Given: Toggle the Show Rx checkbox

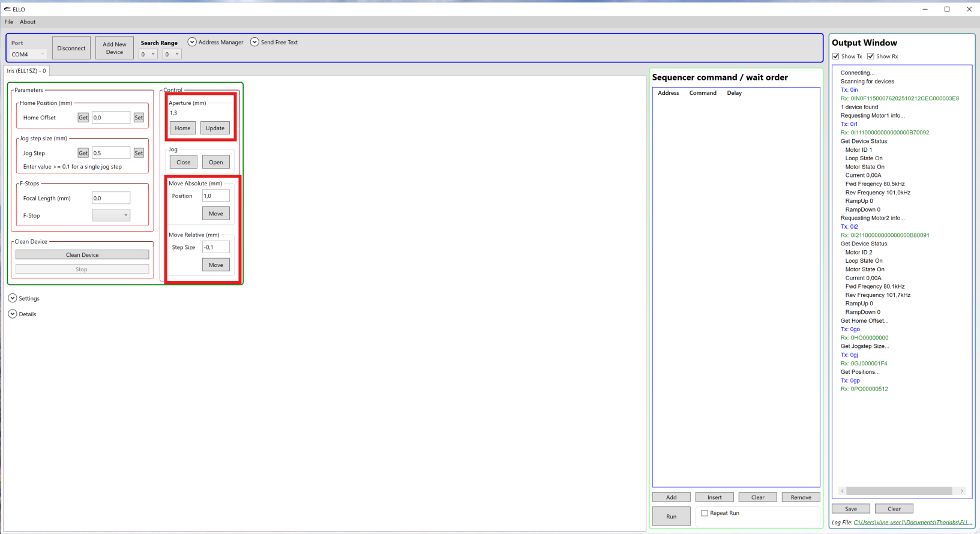Looking at the screenshot, I should tap(871, 56).
